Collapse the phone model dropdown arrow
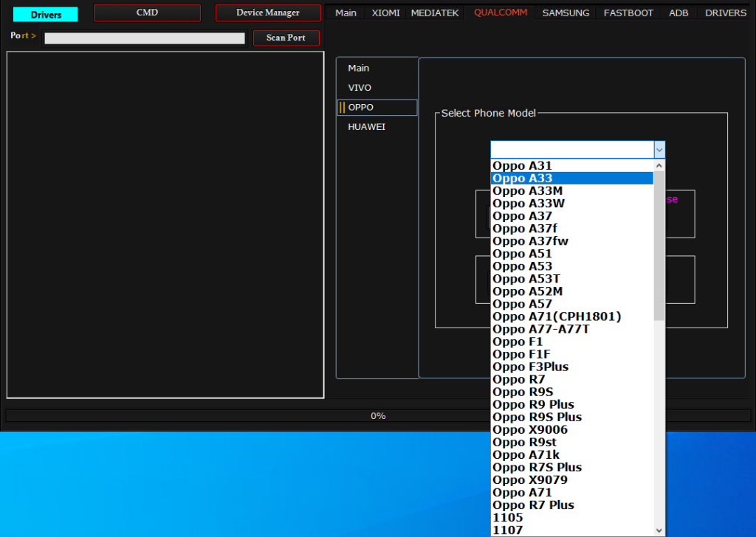756x537 pixels. coord(659,150)
